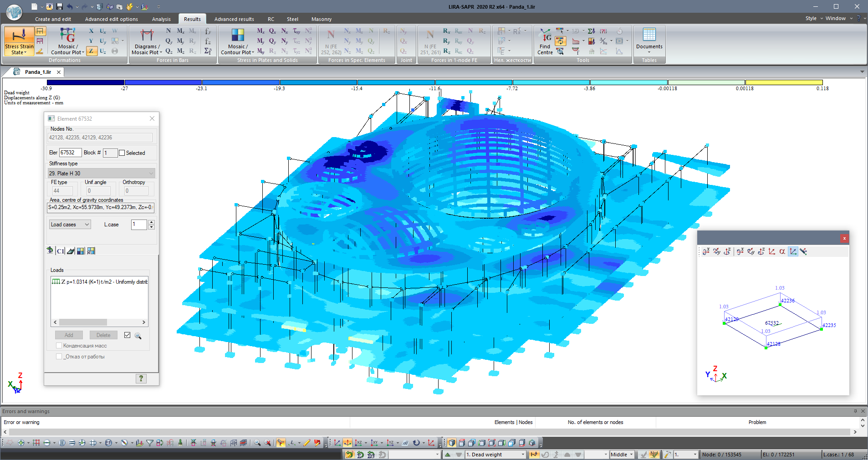Click the help question mark button

pos(141,378)
